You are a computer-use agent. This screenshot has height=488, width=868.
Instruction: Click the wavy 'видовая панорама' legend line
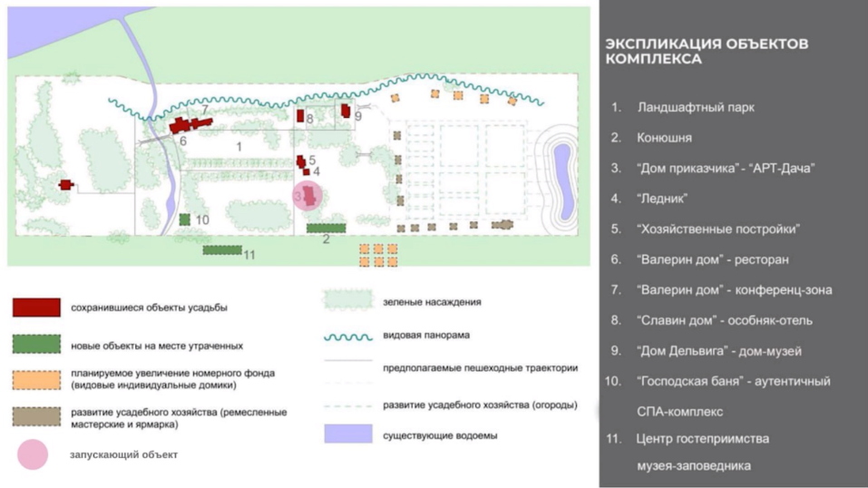(x=348, y=336)
